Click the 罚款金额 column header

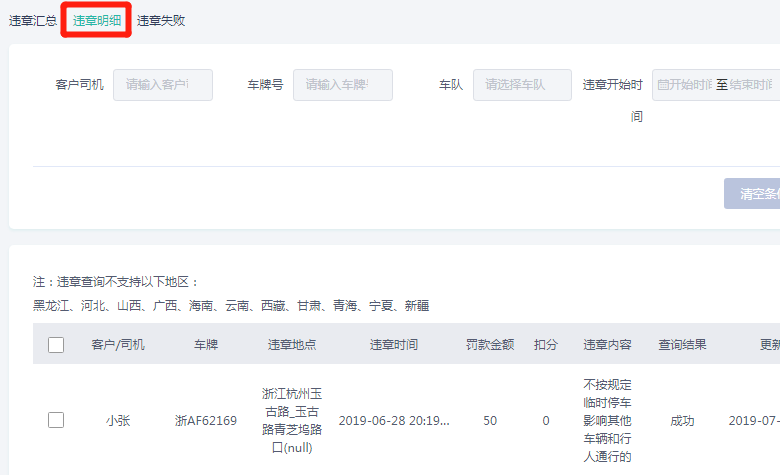click(490, 345)
